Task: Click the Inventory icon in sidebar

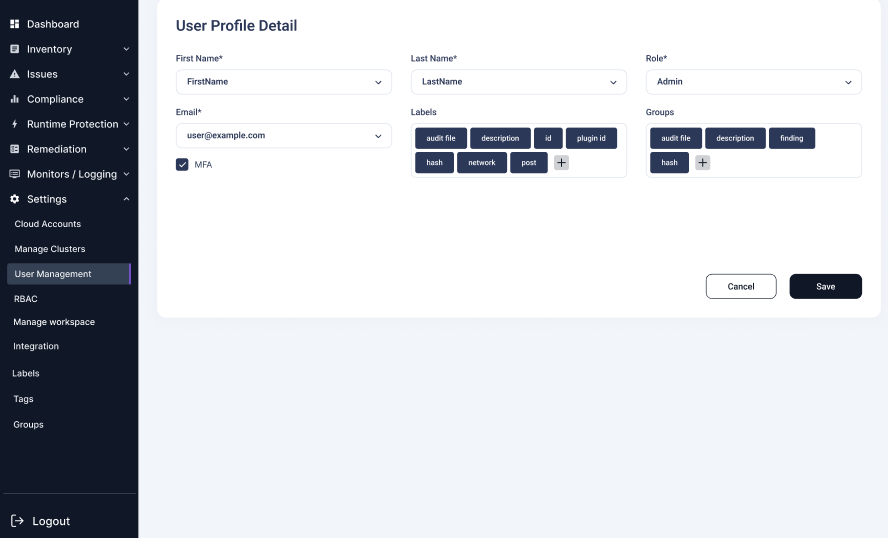Action: point(15,49)
